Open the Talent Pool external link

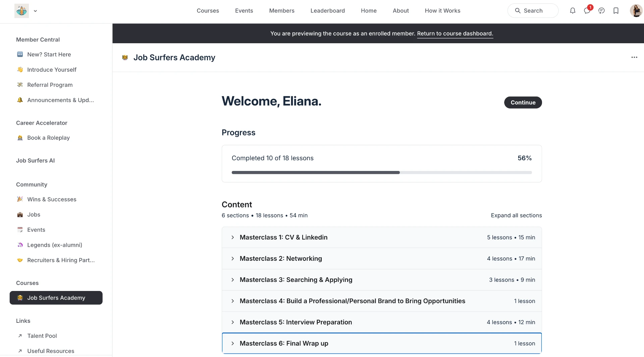(56, 336)
